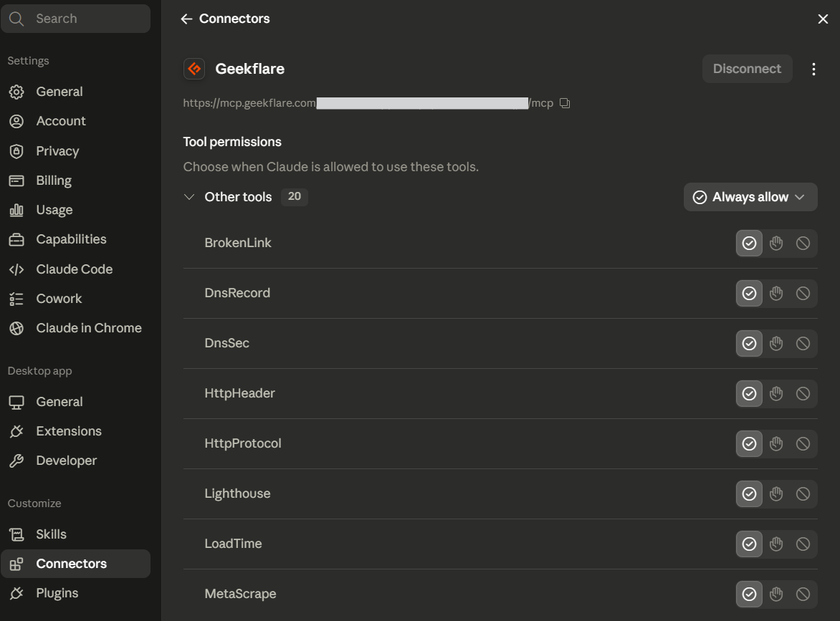Click the Geekflare logo icon
The width and height of the screenshot is (840, 621).
coord(194,69)
